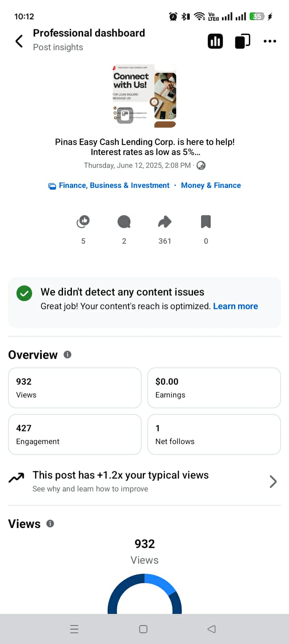The image size is (289, 644).
Task: Open the Connect with Us post thumbnail
Action: click(144, 96)
